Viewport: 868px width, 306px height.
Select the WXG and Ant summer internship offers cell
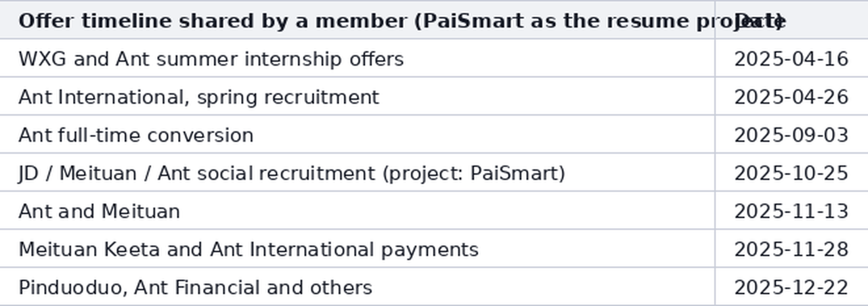(357, 58)
